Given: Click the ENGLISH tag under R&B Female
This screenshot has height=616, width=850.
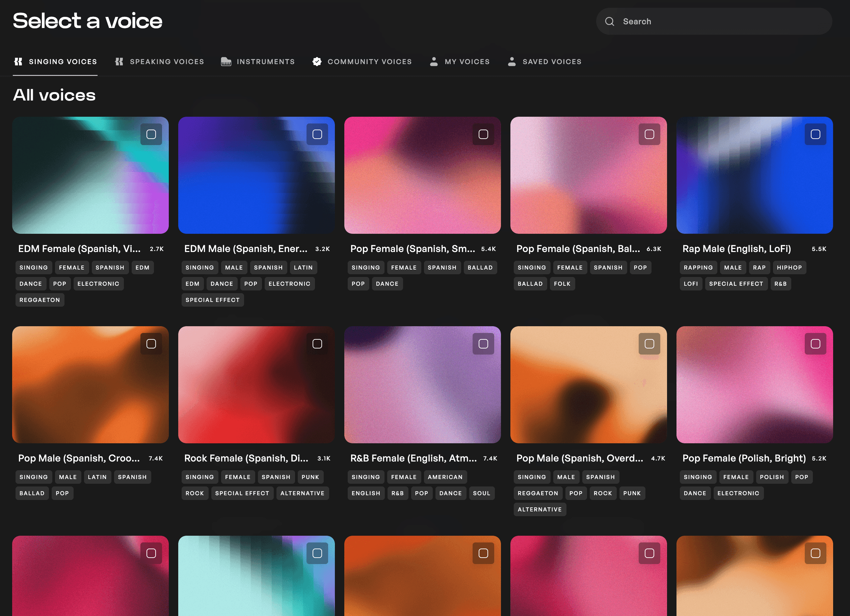Looking at the screenshot, I should pyautogui.click(x=366, y=493).
